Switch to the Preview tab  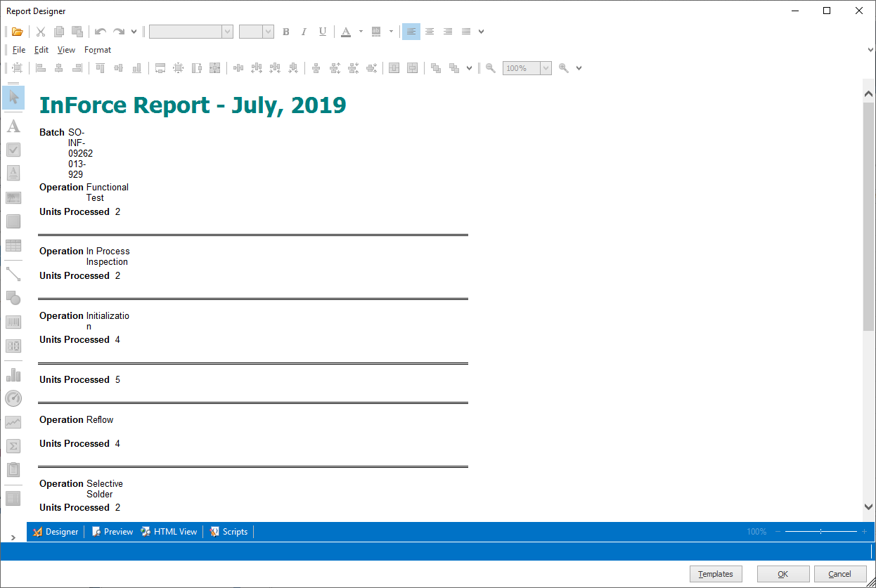(112, 531)
